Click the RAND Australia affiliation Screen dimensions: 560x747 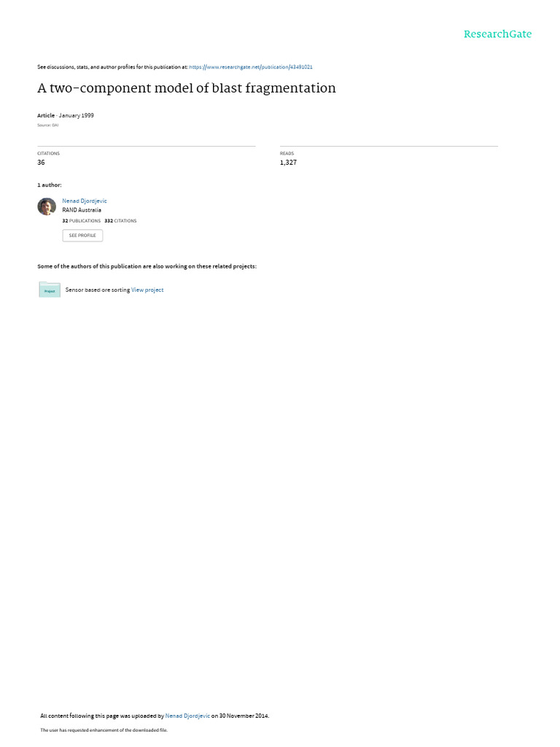(x=82, y=210)
